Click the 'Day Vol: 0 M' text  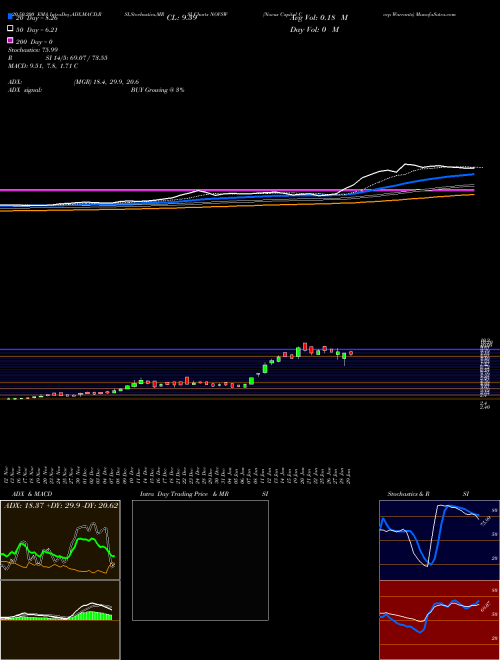(x=315, y=29)
